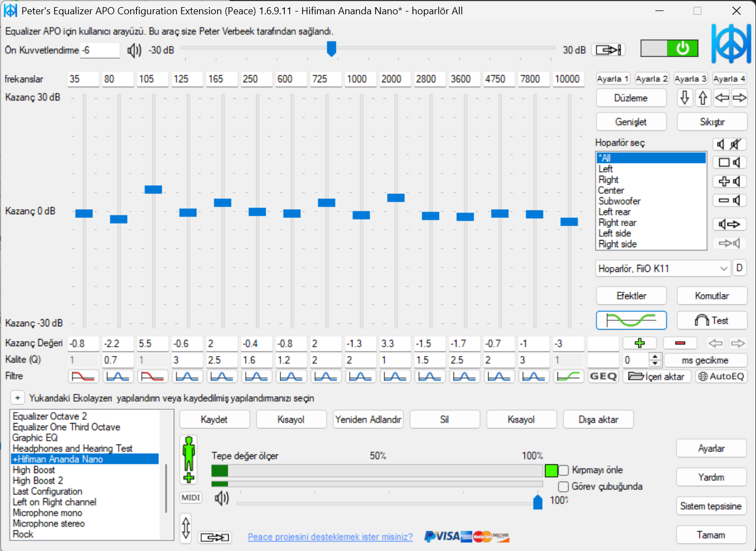Minimize to tray with Sistem tepsisine
756x551 pixels.
coord(711,506)
